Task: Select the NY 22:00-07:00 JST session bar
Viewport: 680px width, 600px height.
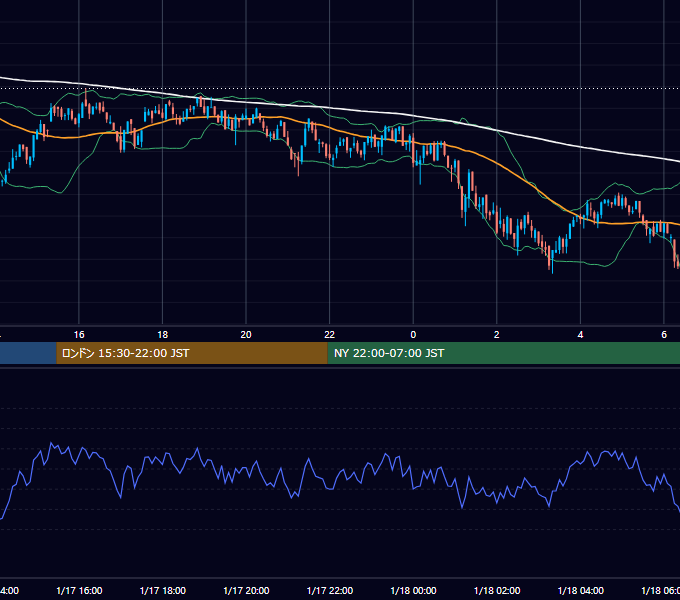Action: pyautogui.click(x=503, y=353)
